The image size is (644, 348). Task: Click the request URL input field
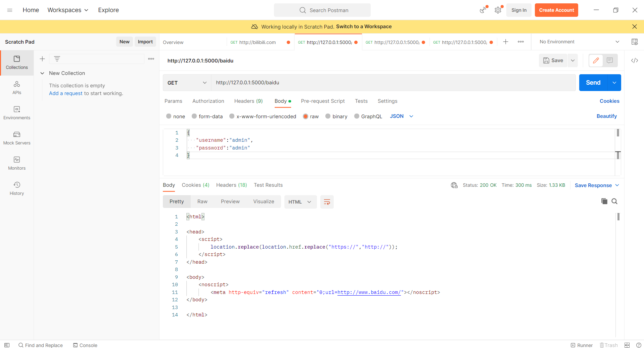tap(394, 83)
